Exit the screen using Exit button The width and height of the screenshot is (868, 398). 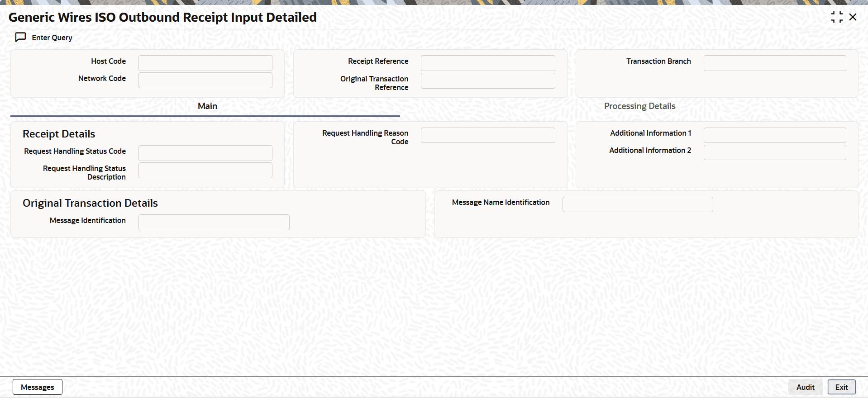[x=841, y=387]
